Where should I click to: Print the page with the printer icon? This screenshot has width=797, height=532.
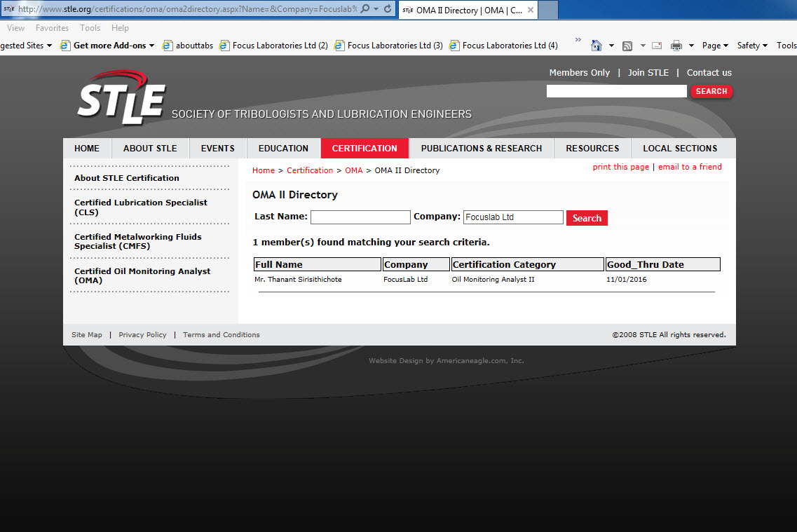tap(676, 46)
